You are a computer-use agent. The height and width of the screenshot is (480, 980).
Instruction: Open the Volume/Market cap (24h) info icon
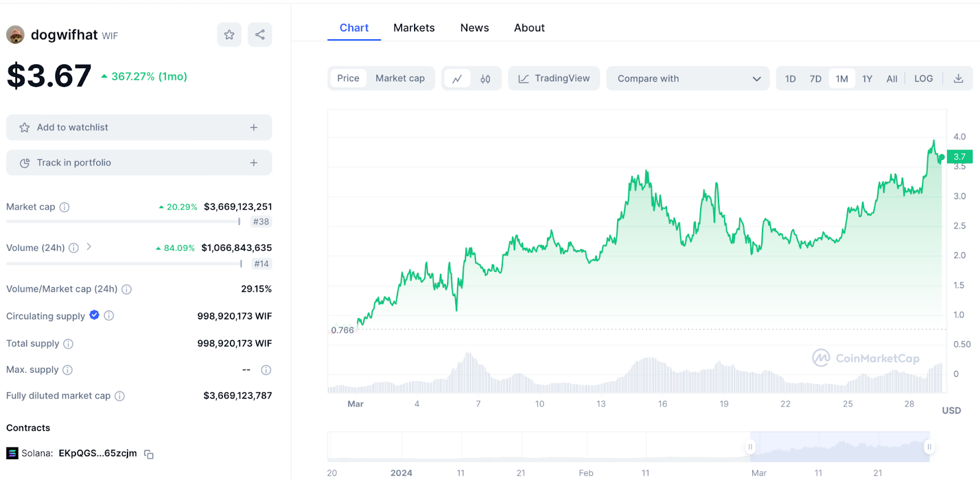pos(126,289)
